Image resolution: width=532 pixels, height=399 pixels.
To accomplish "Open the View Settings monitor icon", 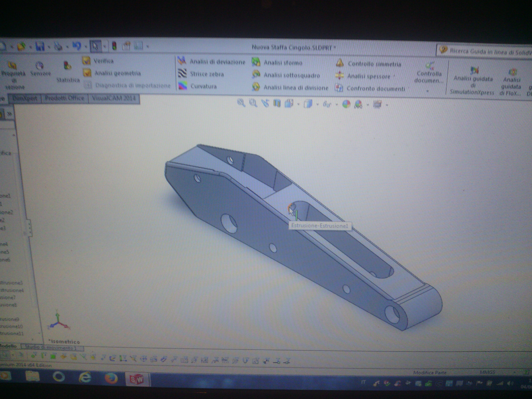I will 377,105.
